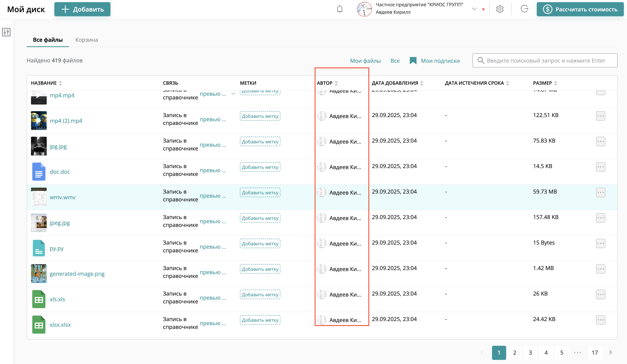Sort by ДАТА ДОБАВЛЕНИЯ column arrows
627x364 pixels.
point(422,83)
